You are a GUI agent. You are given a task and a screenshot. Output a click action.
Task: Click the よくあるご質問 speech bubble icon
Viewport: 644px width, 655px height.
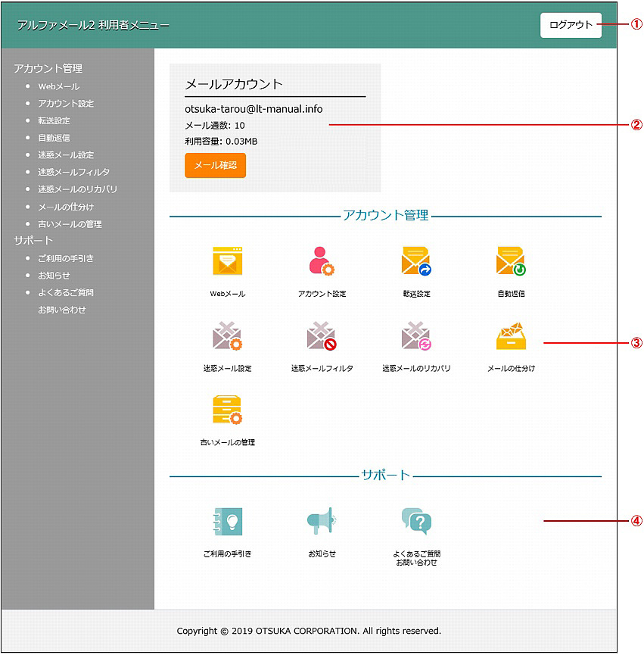[416, 521]
